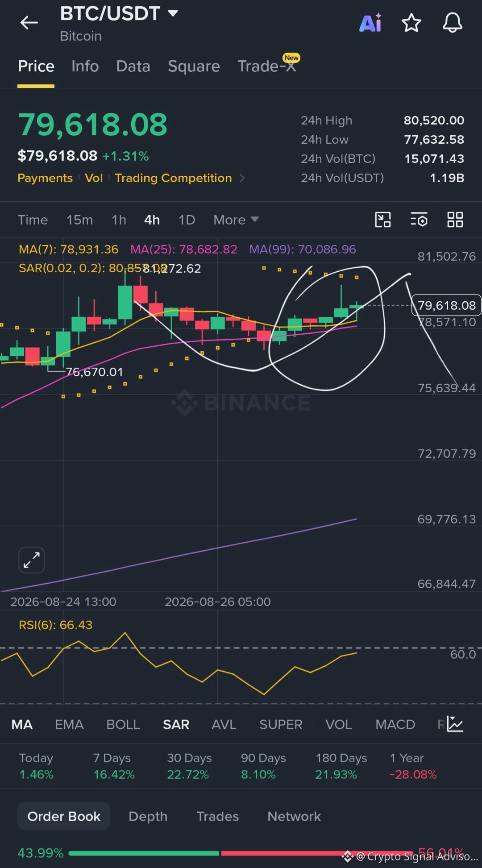This screenshot has height=868, width=482.
Task: Open the indicator chart settings icon
Action: click(455, 724)
